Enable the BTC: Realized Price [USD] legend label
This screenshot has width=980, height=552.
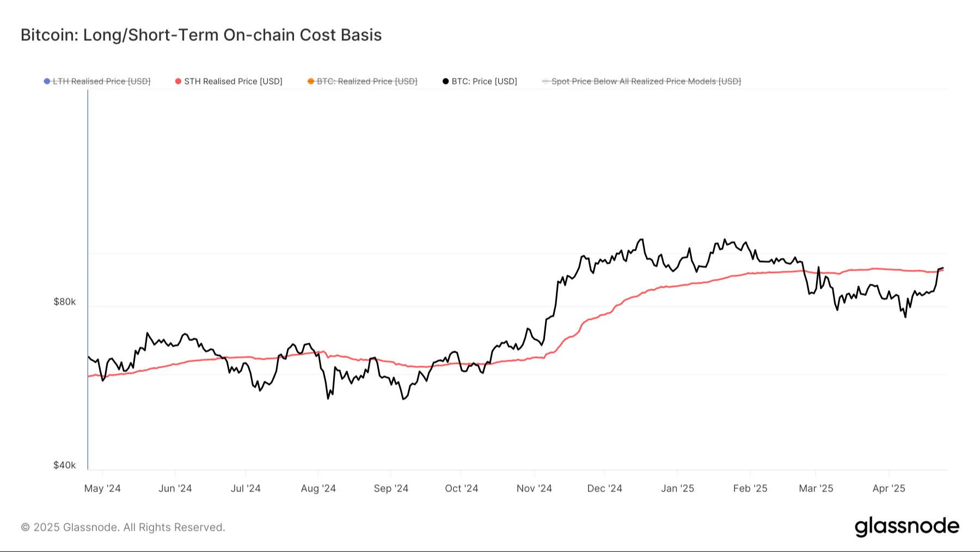(367, 82)
